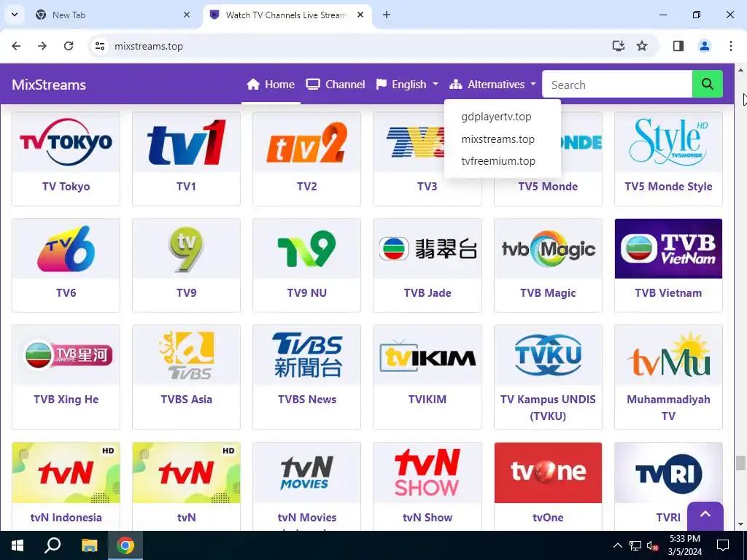Show hidden system tray icons

point(617,545)
